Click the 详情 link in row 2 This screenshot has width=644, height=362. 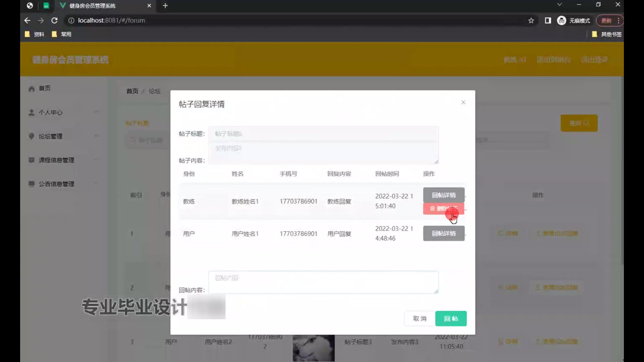(508, 288)
